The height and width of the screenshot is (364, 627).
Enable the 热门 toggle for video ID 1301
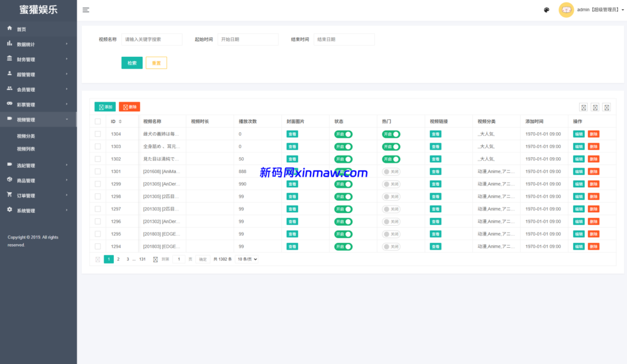[x=391, y=171]
